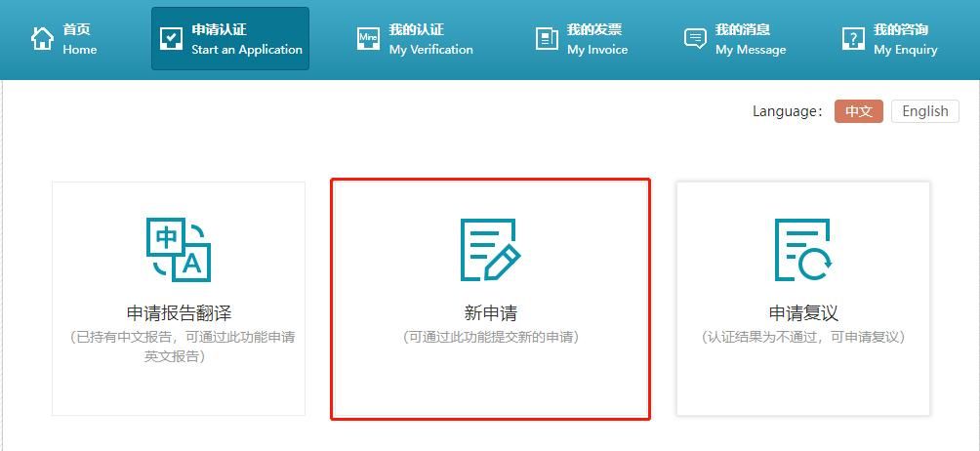Click the text 可通过此功能提交新的申请
The image size is (980, 451).
coord(491,338)
